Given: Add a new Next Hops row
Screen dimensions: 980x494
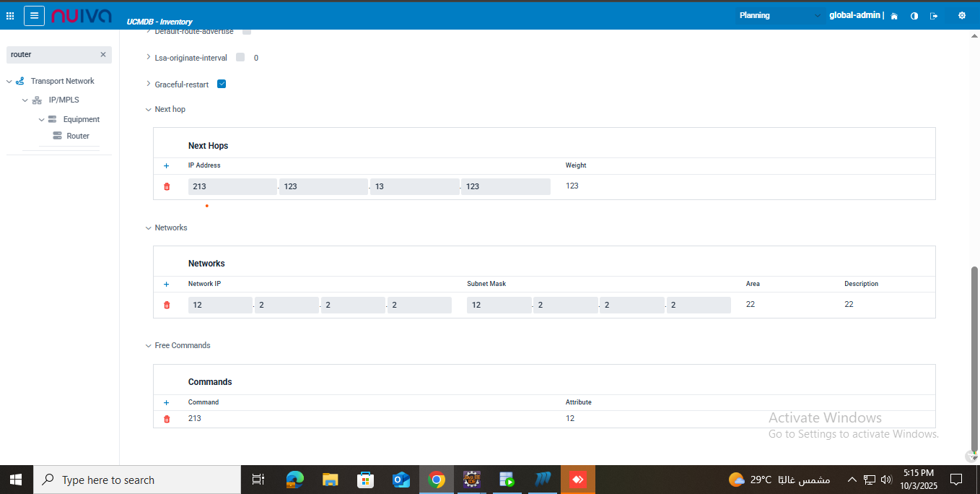Looking at the screenshot, I should point(166,165).
